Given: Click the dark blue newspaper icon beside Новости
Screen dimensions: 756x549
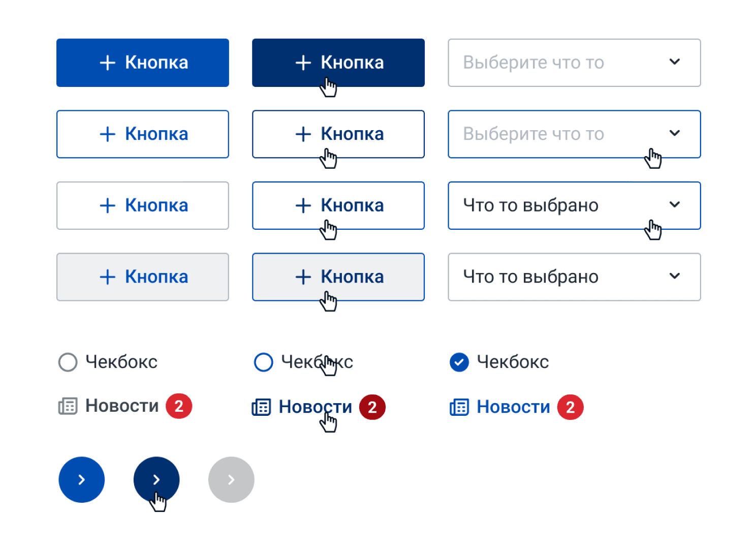Looking at the screenshot, I should (x=261, y=407).
